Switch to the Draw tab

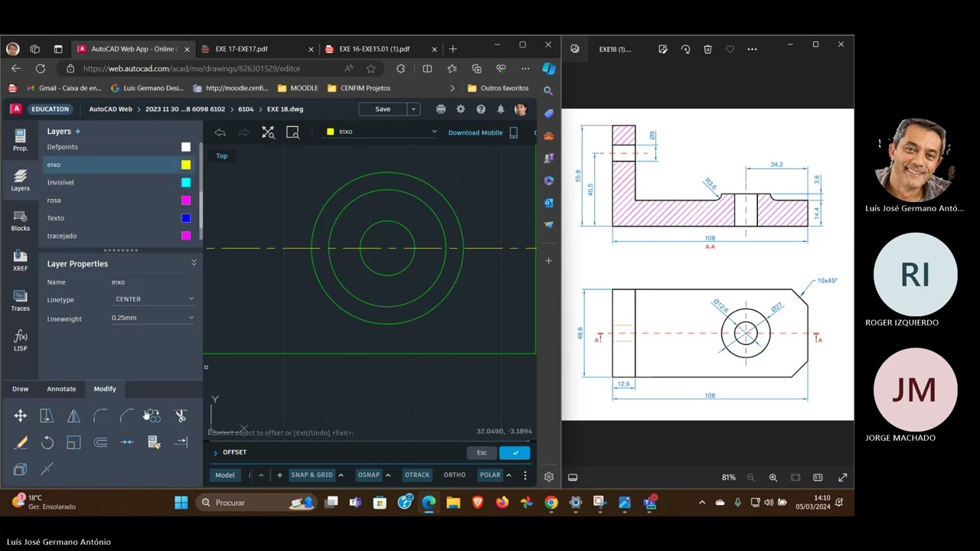click(x=21, y=389)
